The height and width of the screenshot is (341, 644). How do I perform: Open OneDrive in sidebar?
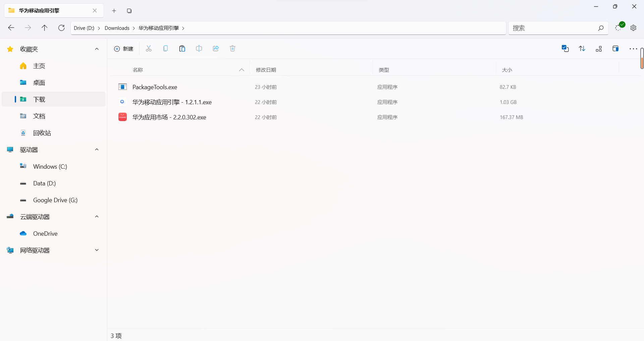[x=54, y=233]
